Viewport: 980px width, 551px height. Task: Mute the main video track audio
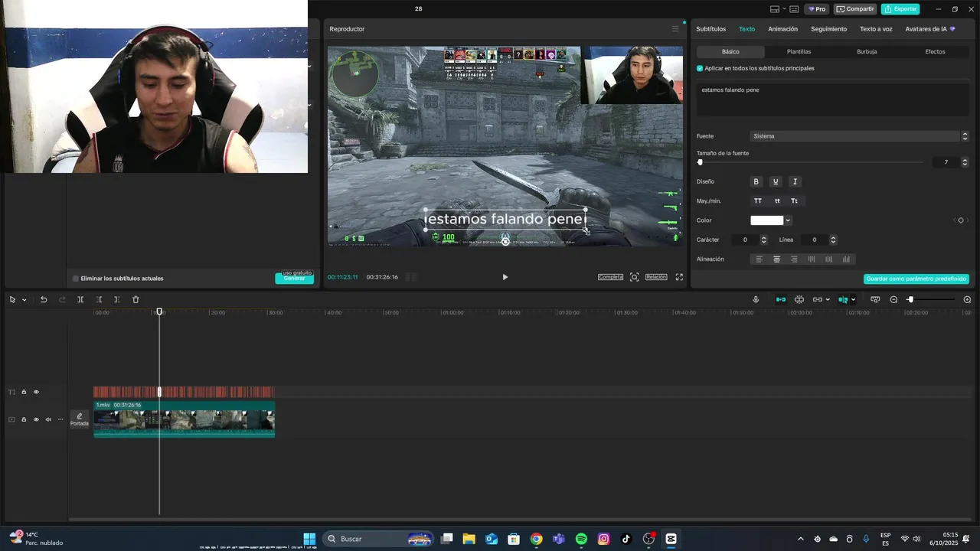(48, 419)
